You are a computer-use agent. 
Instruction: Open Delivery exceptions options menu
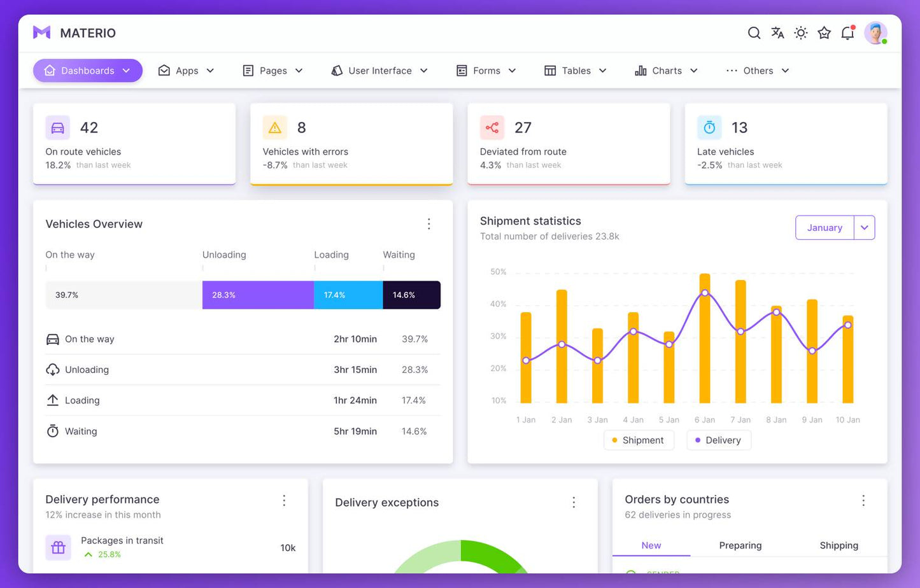(x=574, y=503)
